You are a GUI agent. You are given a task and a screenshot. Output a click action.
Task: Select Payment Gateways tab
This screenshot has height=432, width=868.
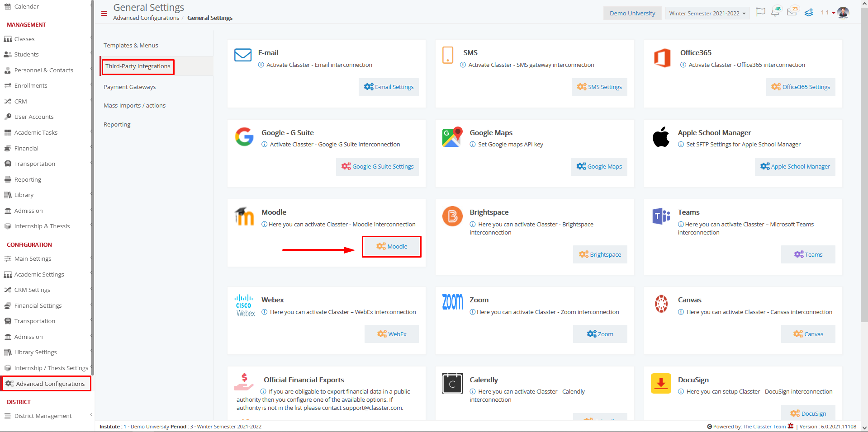click(x=129, y=87)
